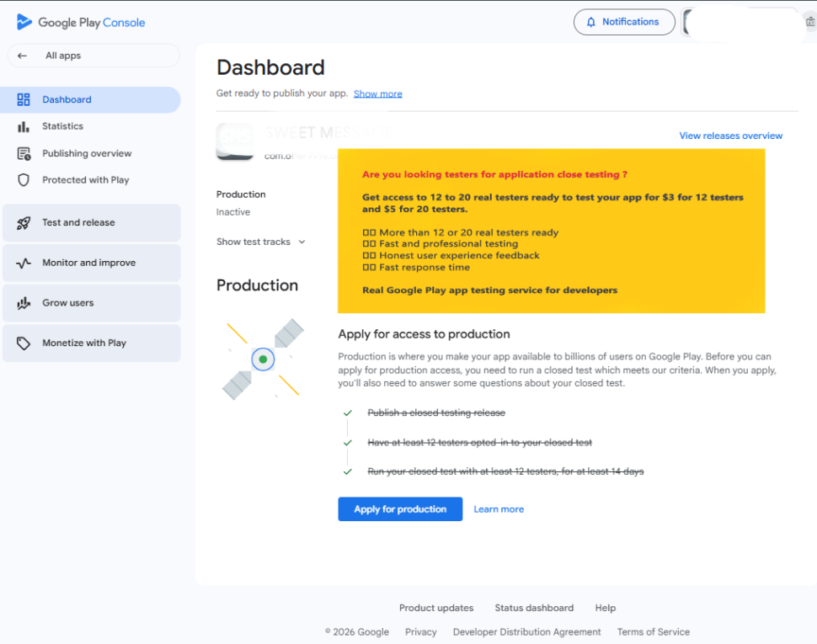Expand the Monitor and improve section
This screenshot has height=644, width=817.
pyautogui.click(x=92, y=263)
